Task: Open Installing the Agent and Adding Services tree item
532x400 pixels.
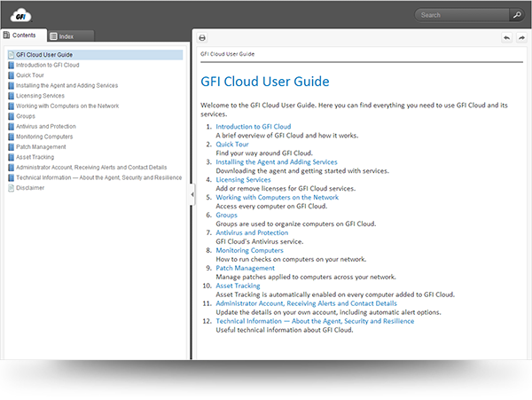Action: pos(66,85)
